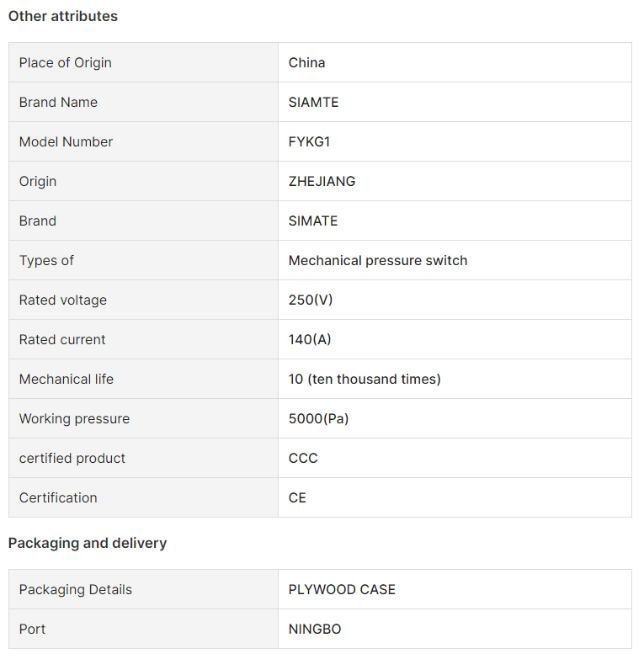Screen dimensions: 644x659
Task: Click the ZHEJIANG origin value
Action: [322, 181]
